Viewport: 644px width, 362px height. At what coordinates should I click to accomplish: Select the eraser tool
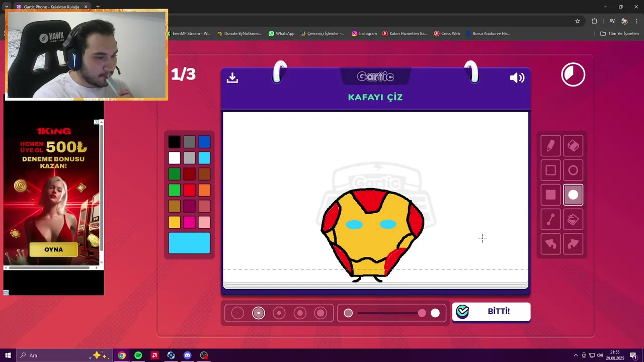[x=573, y=146]
